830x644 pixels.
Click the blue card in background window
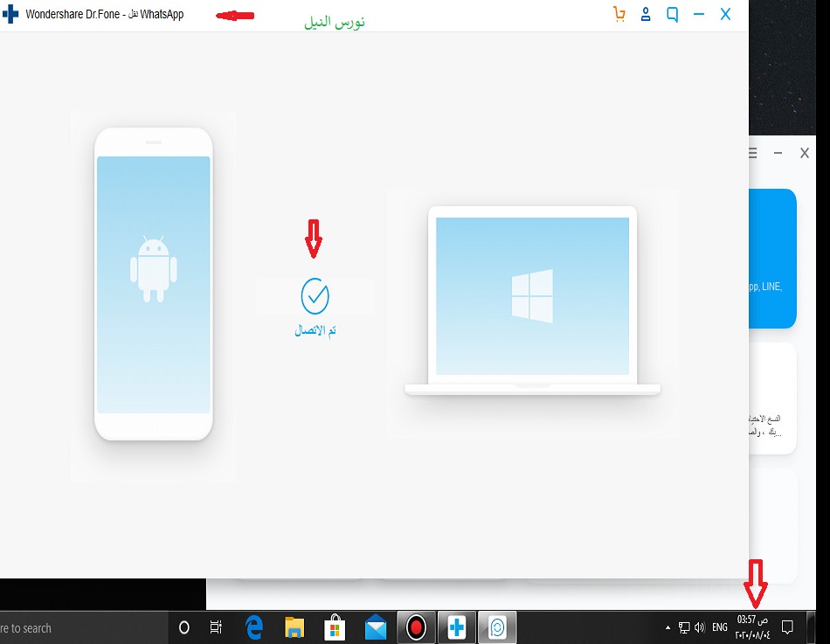772,258
